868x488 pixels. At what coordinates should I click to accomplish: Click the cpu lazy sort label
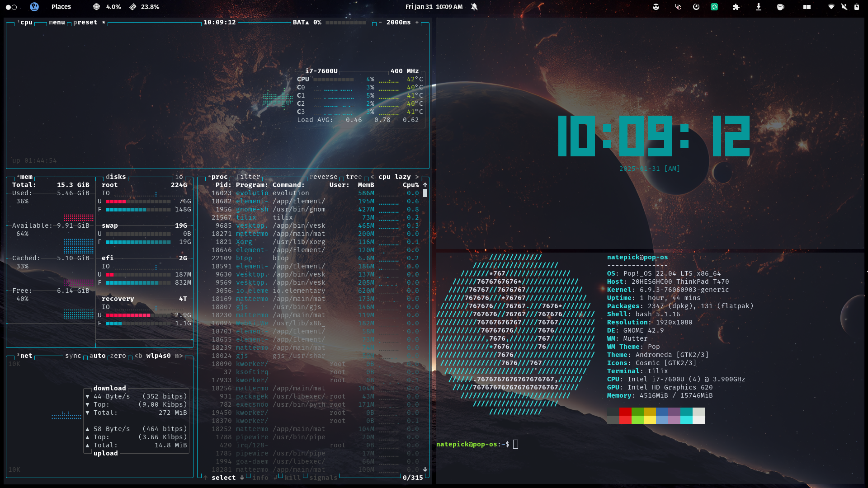point(395,177)
